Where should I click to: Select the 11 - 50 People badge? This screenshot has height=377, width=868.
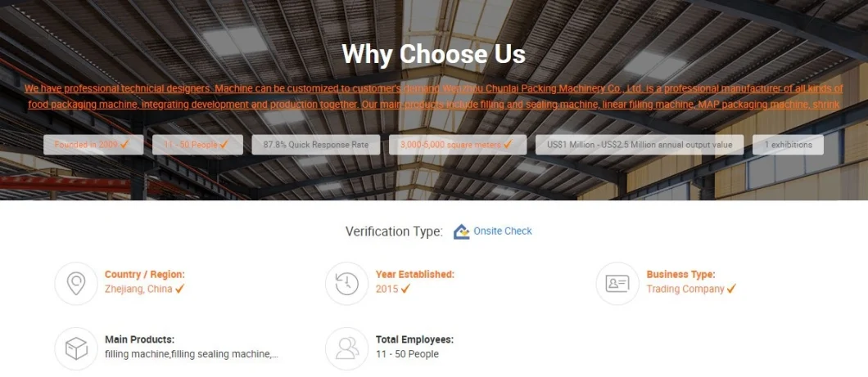click(197, 145)
